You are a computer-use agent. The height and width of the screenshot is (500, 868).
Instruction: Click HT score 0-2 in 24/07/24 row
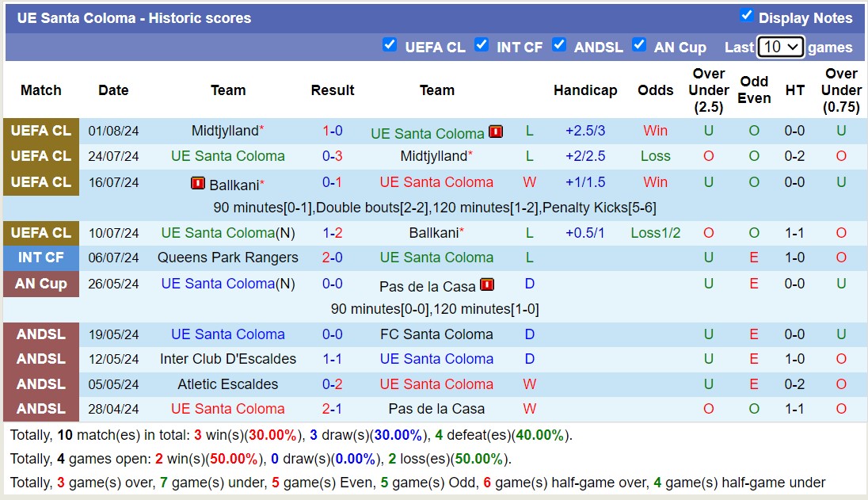(x=794, y=156)
